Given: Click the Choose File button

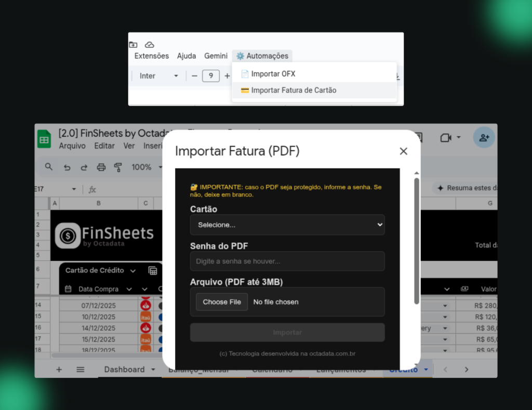Looking at the screenshot, I should pyautogui.click(x=221, y=301).
